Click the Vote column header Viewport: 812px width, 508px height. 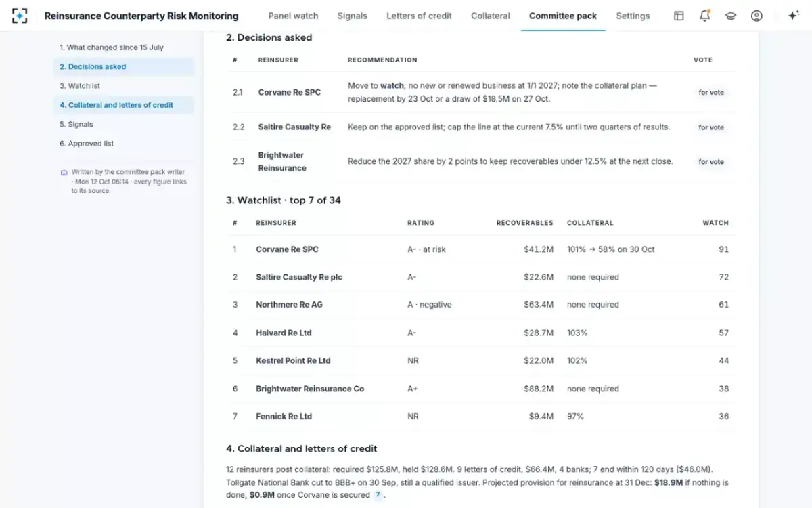(x=703, y=60)
